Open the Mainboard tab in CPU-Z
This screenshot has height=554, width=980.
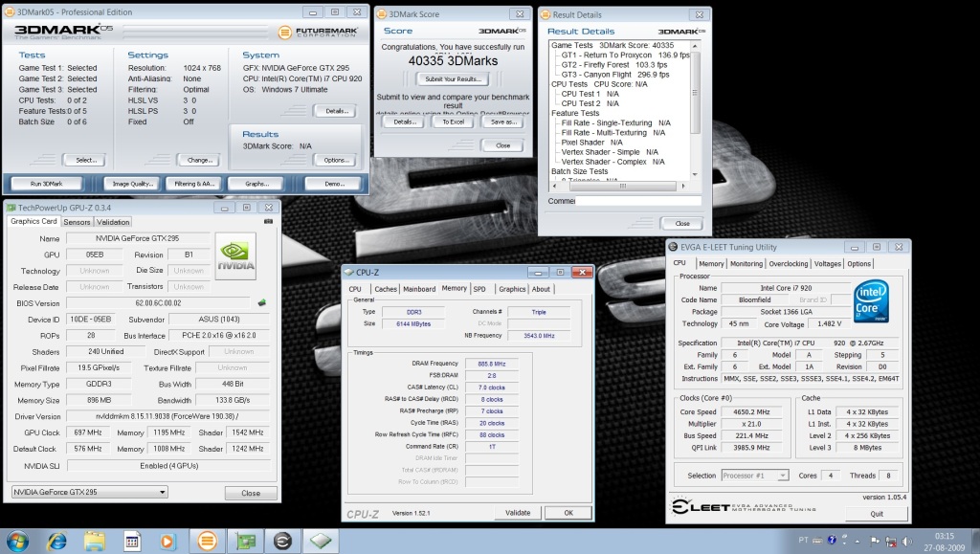tap(419, 289)
